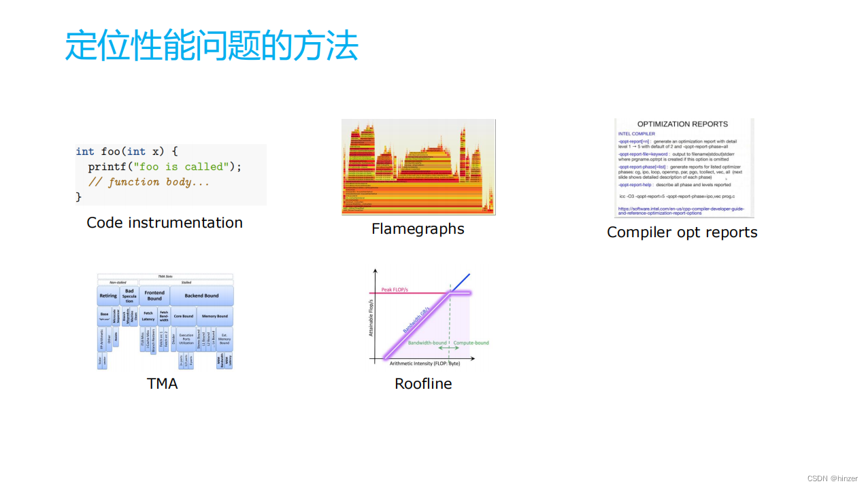Click the code instrumentation snippet image

(171, 174)
